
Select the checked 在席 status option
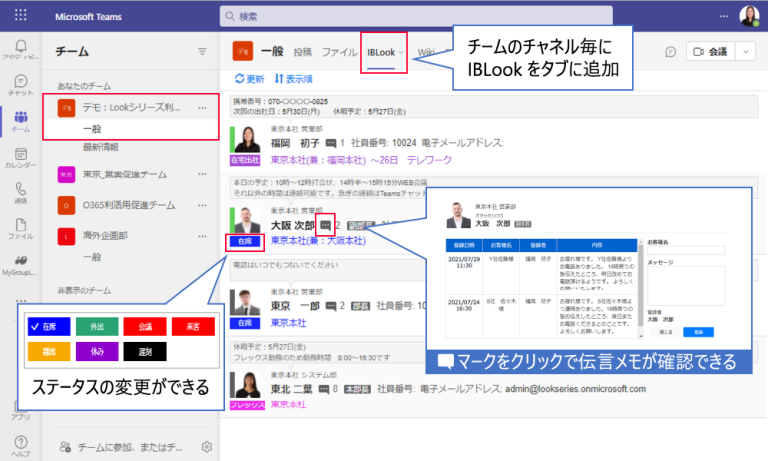(x=52, y=325)
